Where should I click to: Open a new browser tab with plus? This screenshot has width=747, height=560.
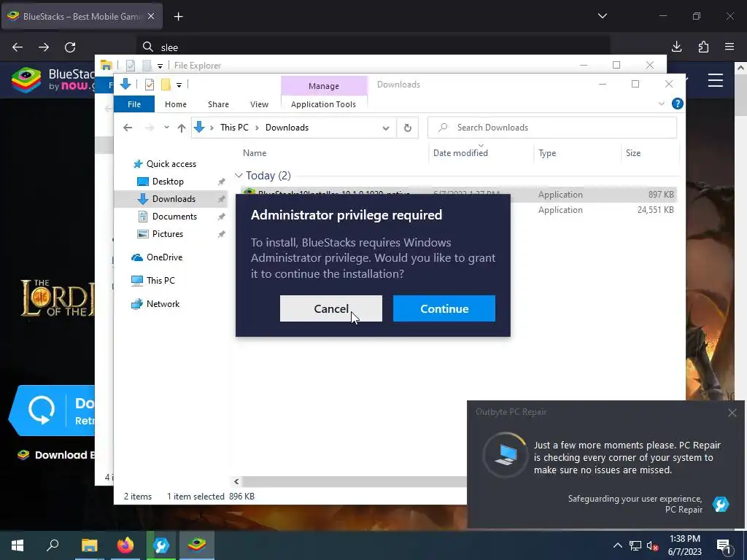(178, 17)
